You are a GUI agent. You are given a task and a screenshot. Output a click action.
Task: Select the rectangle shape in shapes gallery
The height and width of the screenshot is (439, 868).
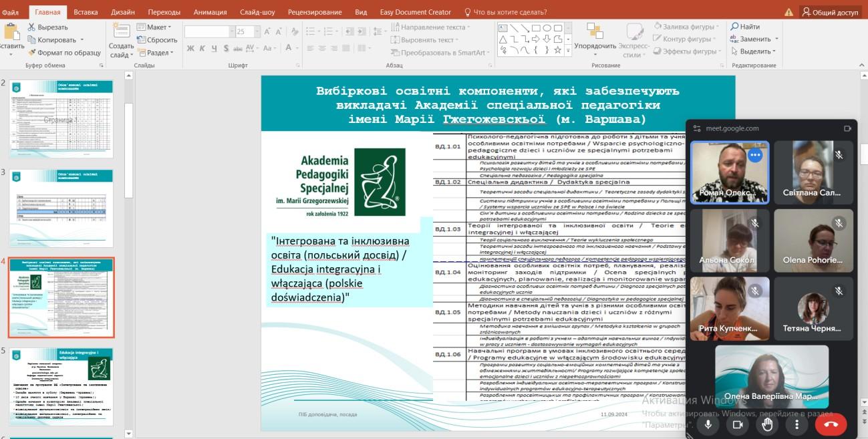point(536,28)
